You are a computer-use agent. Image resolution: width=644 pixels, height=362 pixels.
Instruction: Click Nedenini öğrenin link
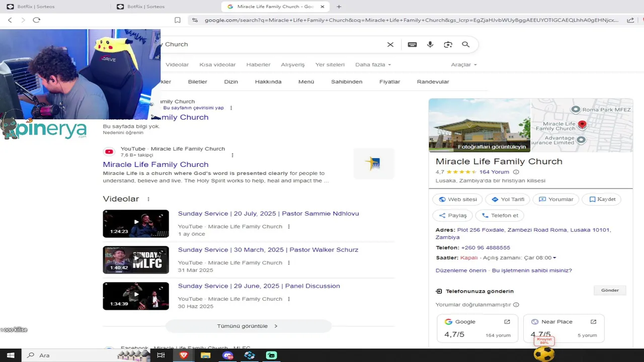click(123, 133)
